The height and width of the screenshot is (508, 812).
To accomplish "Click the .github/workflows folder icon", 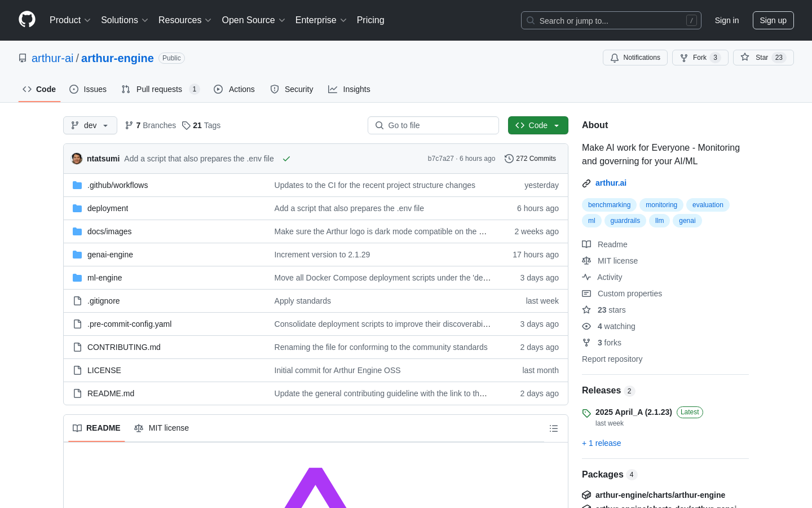I will point(77,185).
